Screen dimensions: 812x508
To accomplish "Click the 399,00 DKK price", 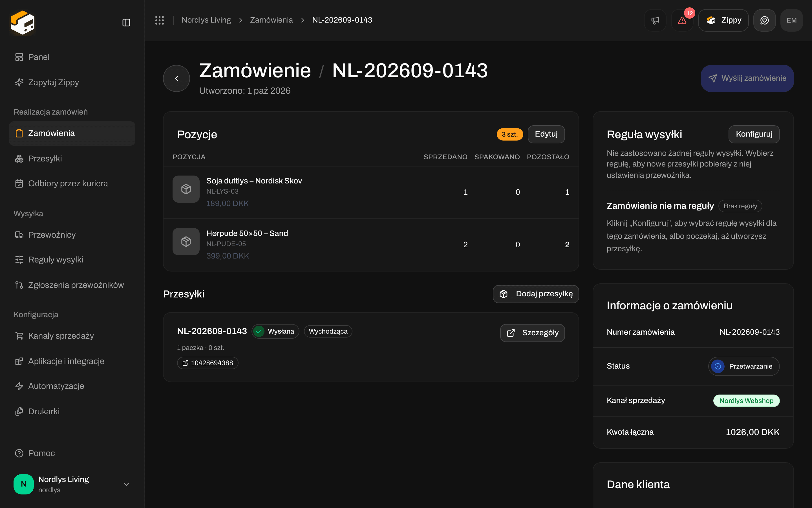I will pos(228,256).
